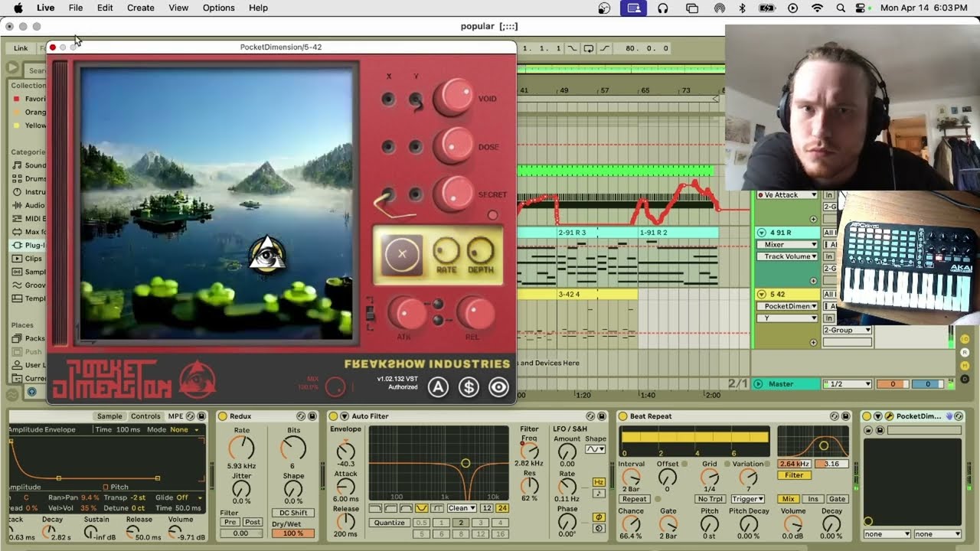Click the Wi-Fi icon in menu bar
This screenshot has width=980, height=551.
coord(818,8)
